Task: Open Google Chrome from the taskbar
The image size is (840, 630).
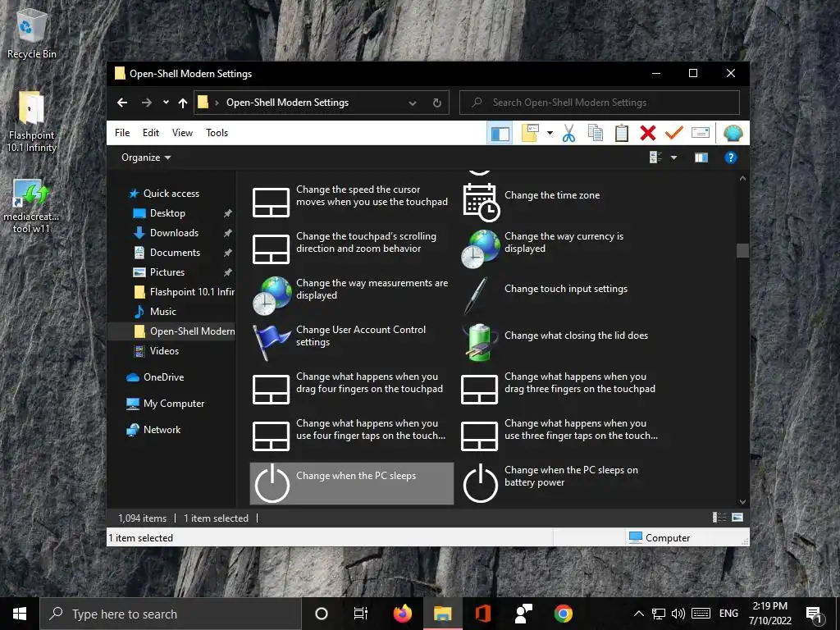Action: (x=563, y=614)
